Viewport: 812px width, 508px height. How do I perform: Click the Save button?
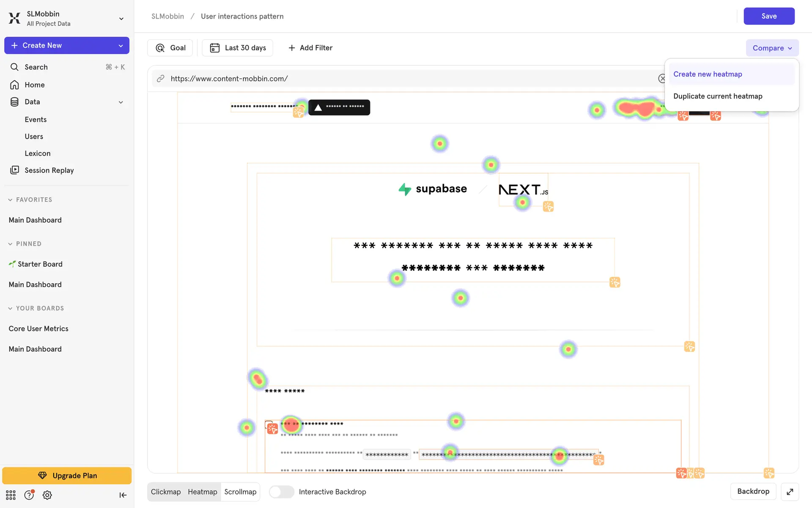coord(768,16)
